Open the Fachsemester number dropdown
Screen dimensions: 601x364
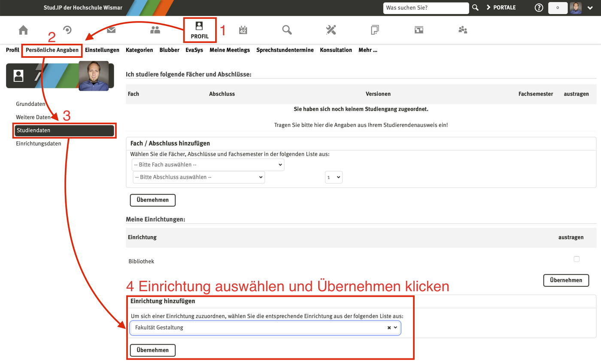click(x=334, y=177)
